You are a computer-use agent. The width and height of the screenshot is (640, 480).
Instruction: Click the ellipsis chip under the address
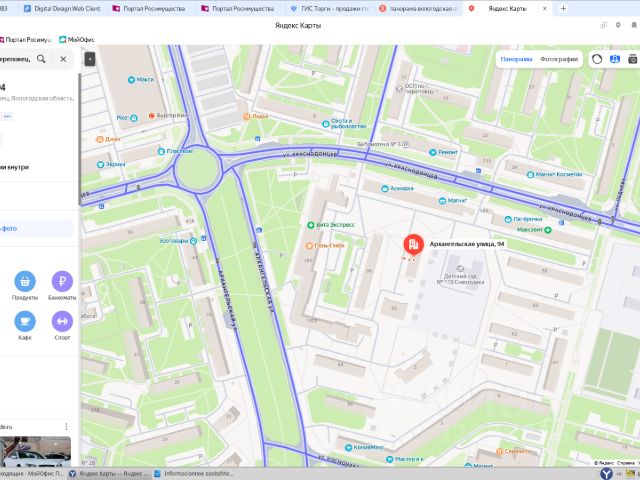point(7,116)
